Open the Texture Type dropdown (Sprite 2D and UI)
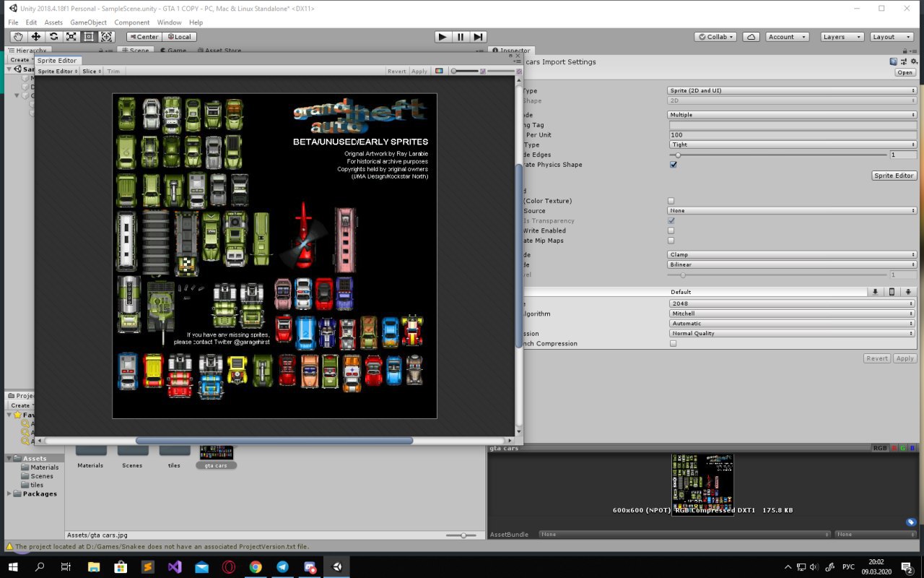This screenshot has width=924, height=578. click(792, 91)
